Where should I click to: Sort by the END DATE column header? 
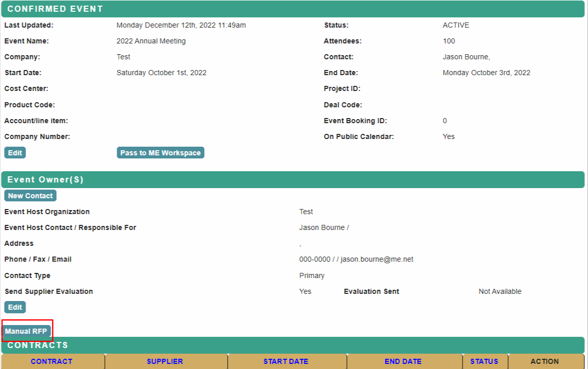coord(403,361)
